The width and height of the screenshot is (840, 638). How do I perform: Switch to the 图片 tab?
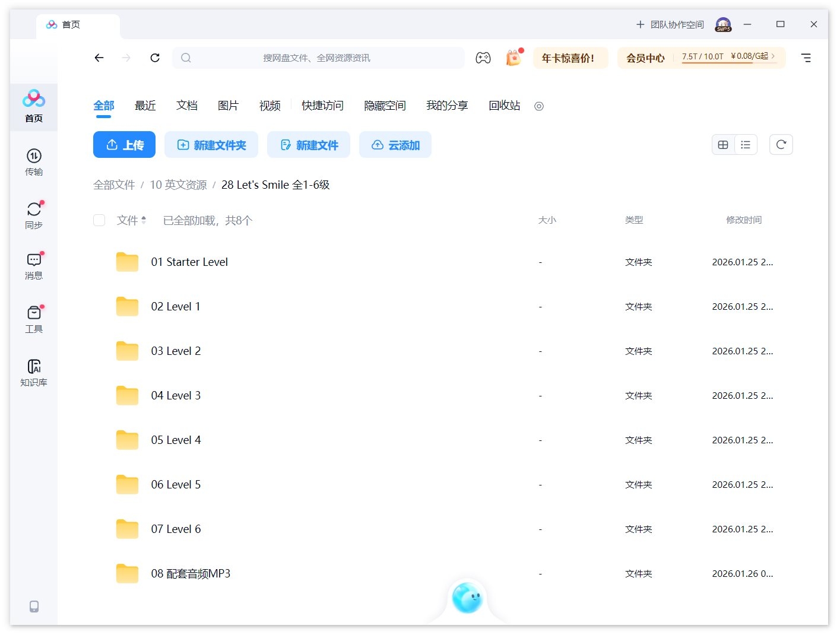229,106
